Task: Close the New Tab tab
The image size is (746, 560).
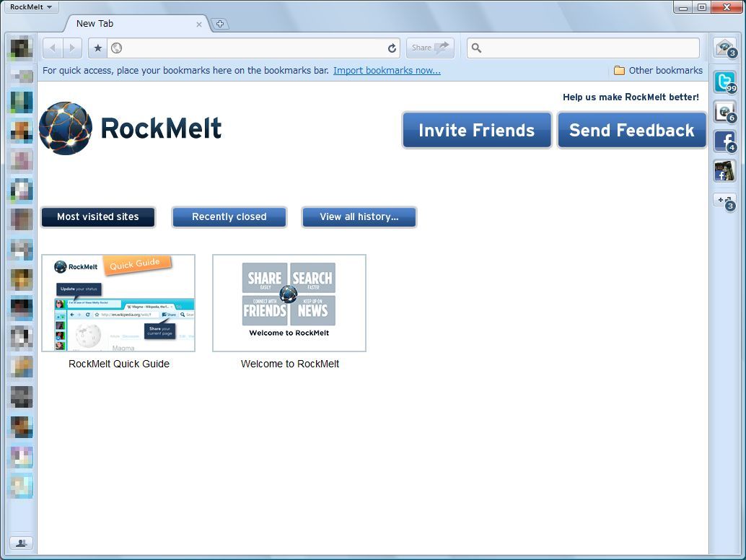Action: 199,25
